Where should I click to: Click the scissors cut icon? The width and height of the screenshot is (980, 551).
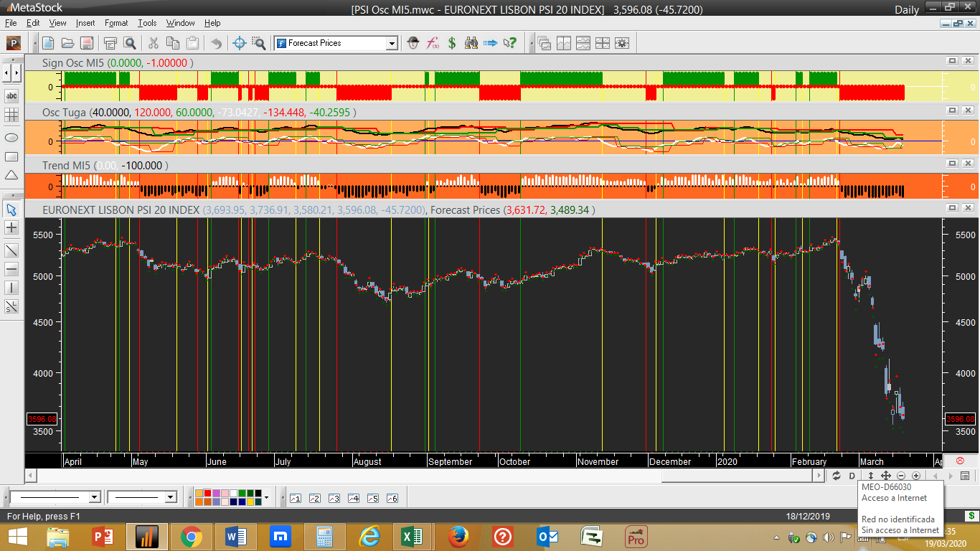point(153,43)
